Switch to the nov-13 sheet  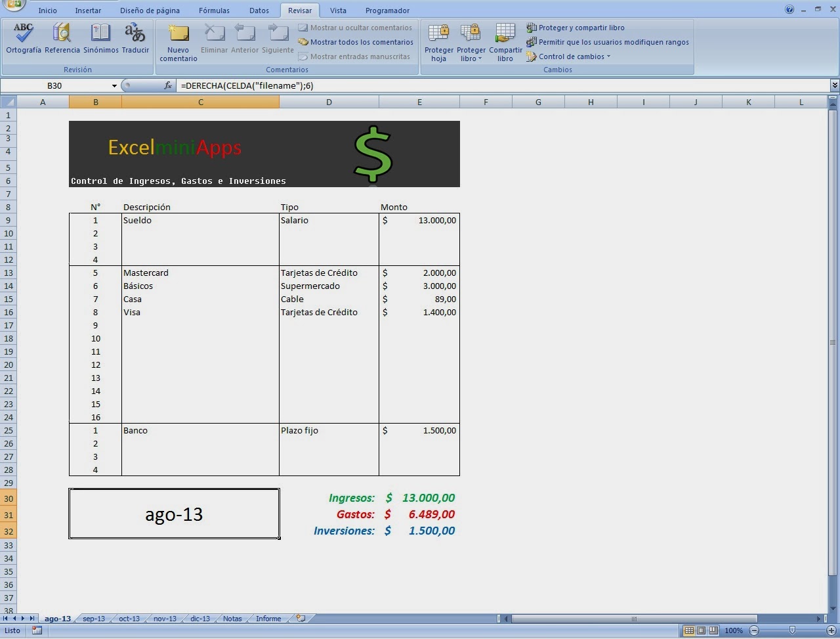(x=165, y=619)
